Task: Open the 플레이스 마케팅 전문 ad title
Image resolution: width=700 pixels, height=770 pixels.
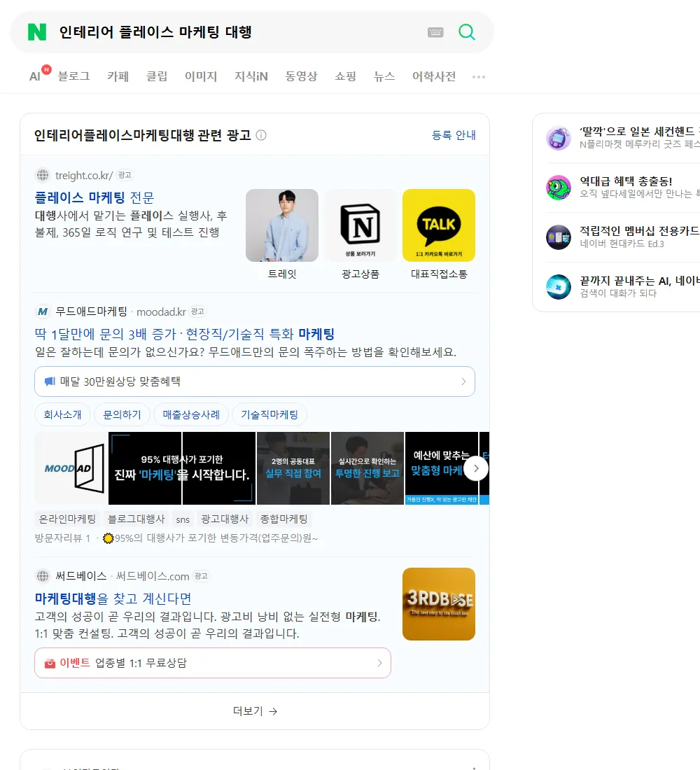Action: (x=94, y=197)
